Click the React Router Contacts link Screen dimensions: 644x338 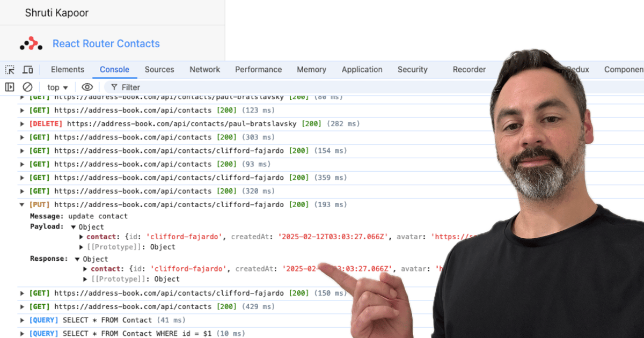click(106, 43)
